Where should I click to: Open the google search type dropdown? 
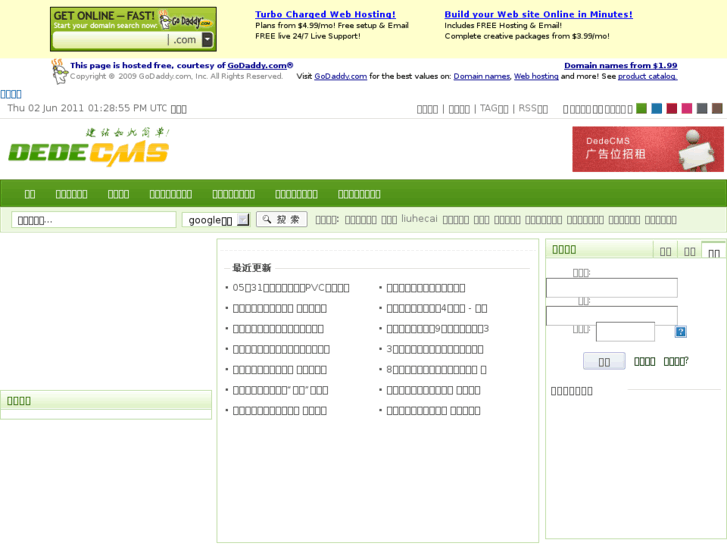[x=216, y=220]
